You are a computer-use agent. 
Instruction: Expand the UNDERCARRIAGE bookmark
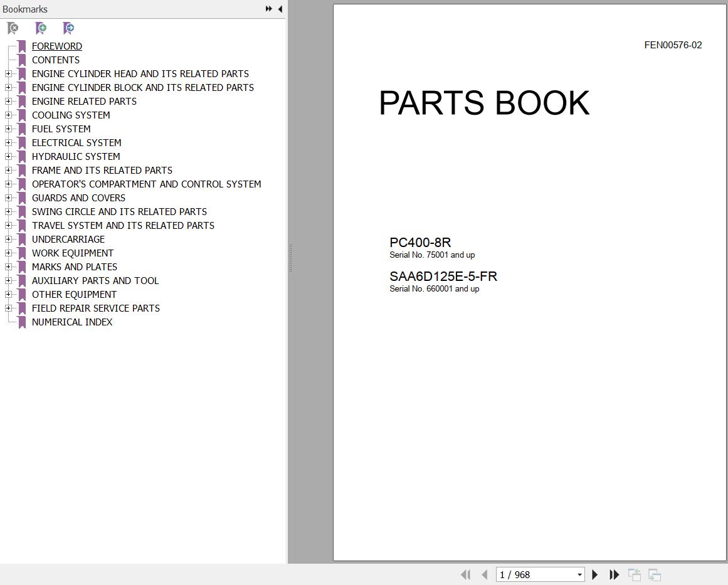coord(8,240)
